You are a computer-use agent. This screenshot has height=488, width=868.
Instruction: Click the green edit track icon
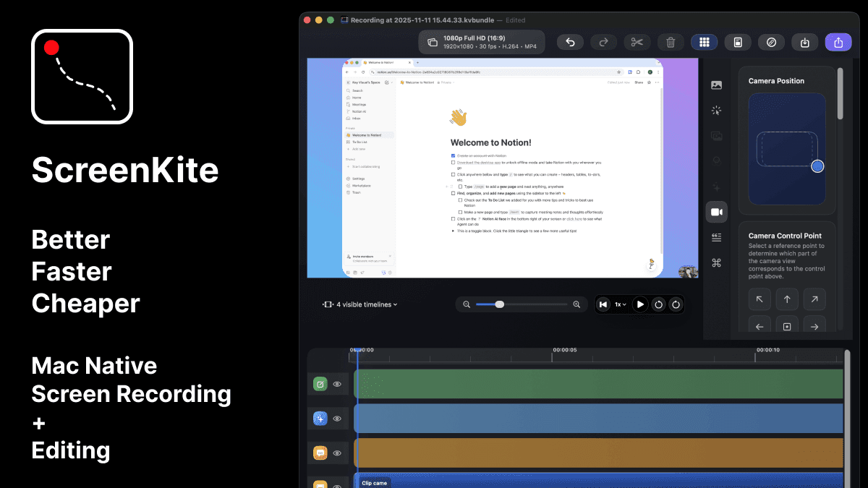[320, 384]
